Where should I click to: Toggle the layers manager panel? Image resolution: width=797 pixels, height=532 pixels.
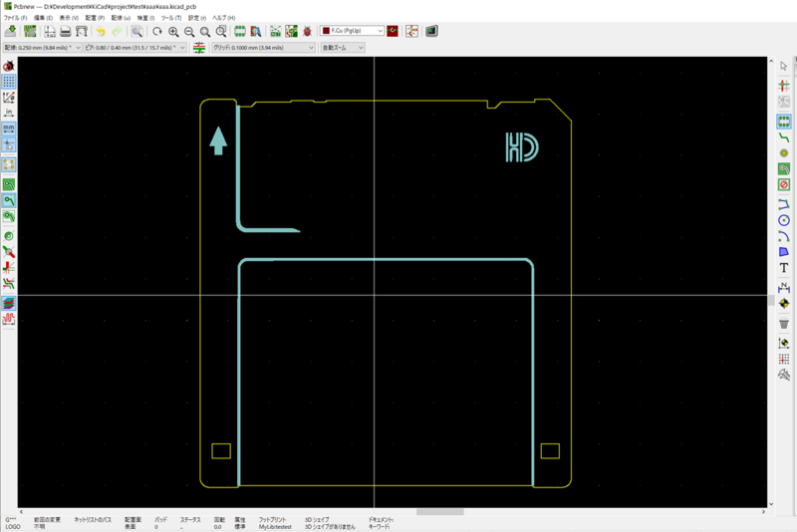(9, 303)
